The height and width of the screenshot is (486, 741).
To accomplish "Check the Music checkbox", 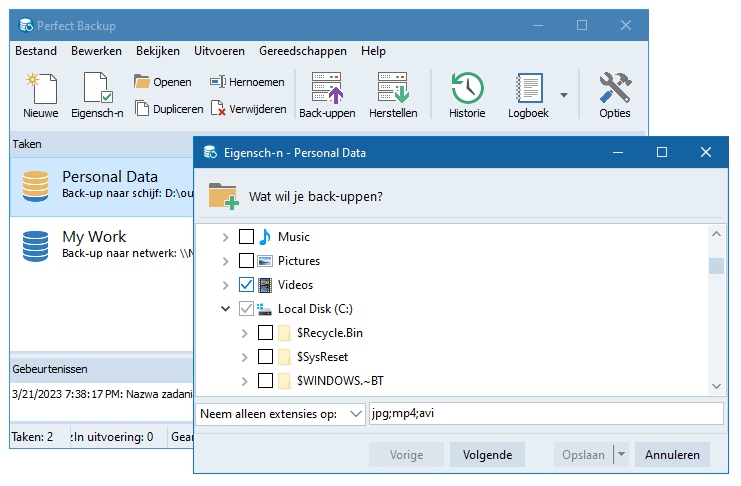I will (246, 236).
